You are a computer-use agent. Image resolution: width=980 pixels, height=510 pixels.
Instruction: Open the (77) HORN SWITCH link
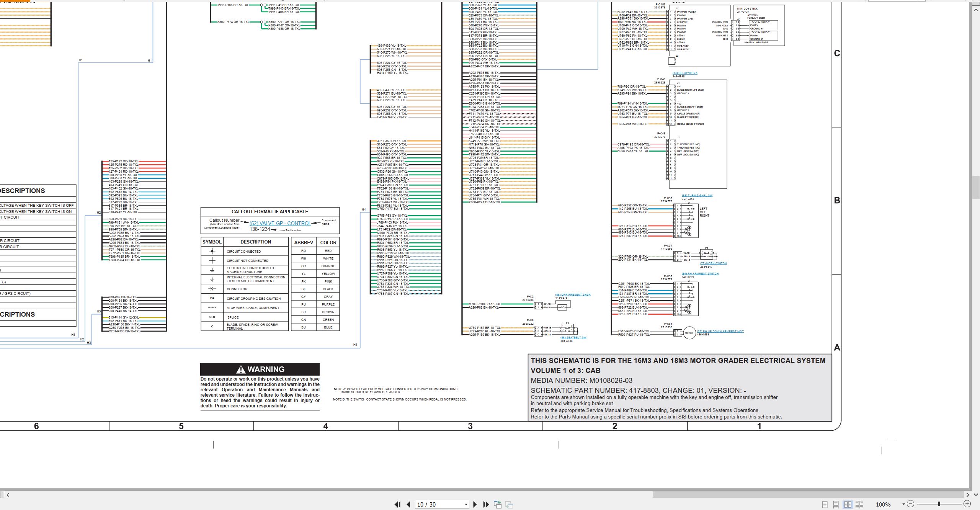(714, 263)
